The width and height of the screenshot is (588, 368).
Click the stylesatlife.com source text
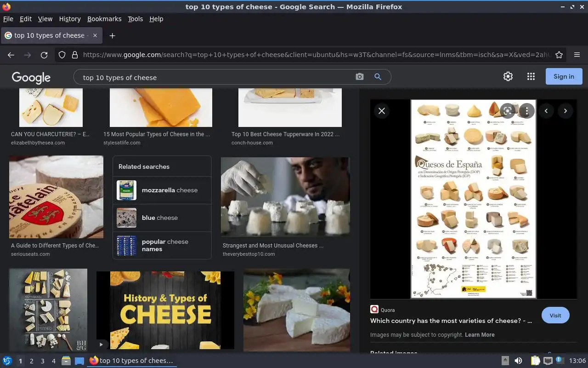pos(122,143)
